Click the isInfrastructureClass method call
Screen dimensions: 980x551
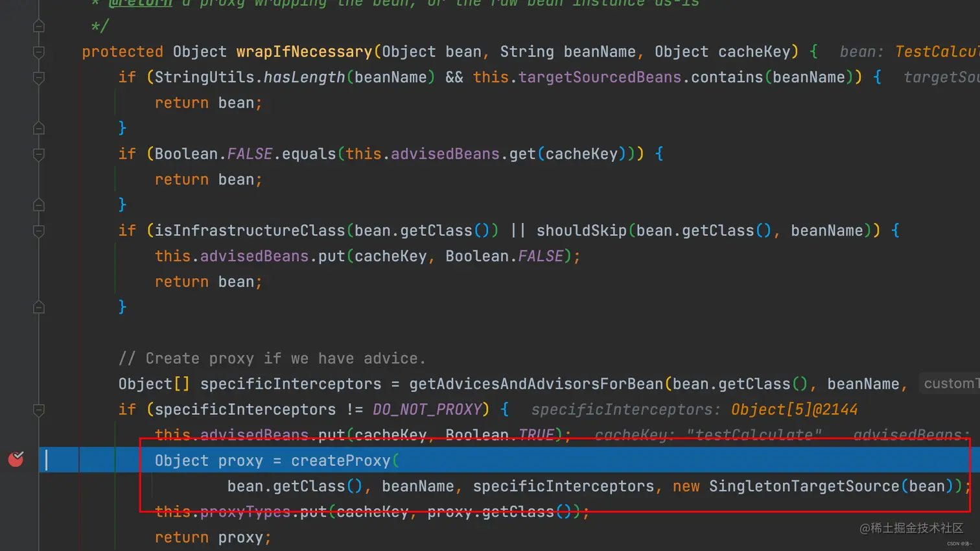coord(250,231)
